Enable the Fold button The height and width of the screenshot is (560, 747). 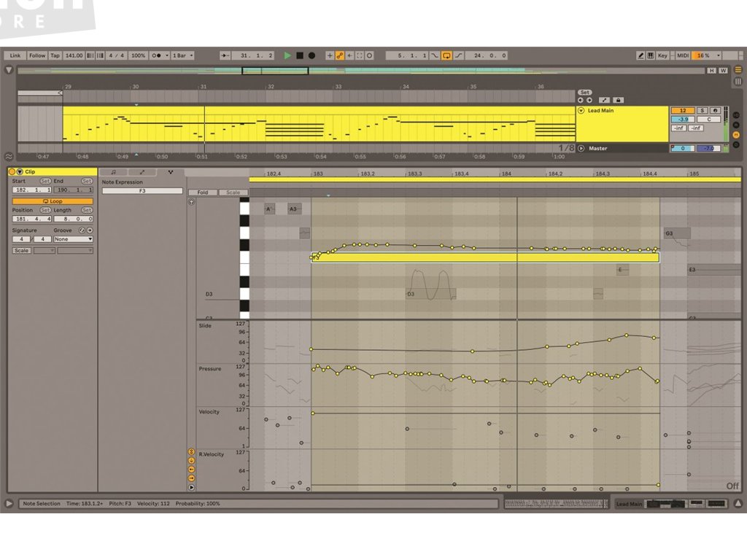(202, 192)
